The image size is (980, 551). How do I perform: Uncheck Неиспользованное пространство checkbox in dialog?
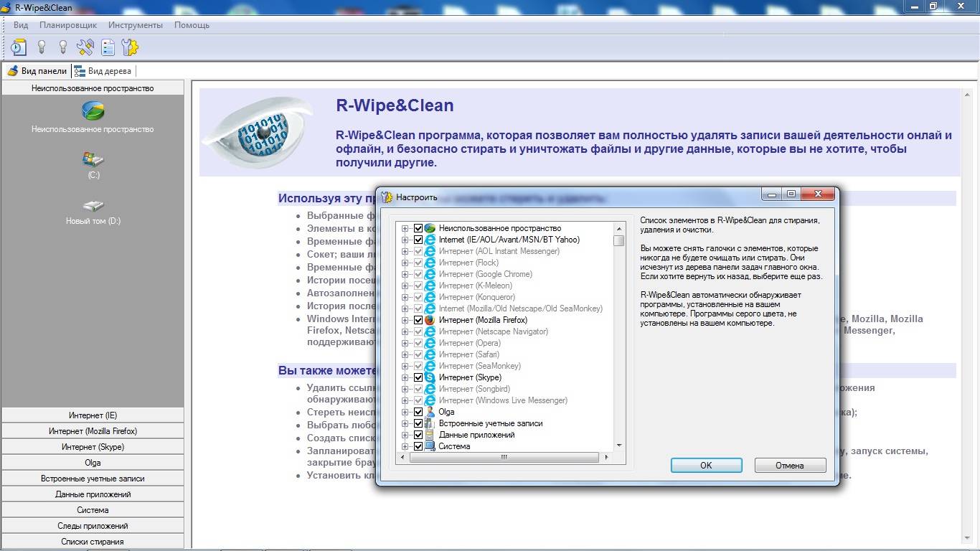point(418,228)
